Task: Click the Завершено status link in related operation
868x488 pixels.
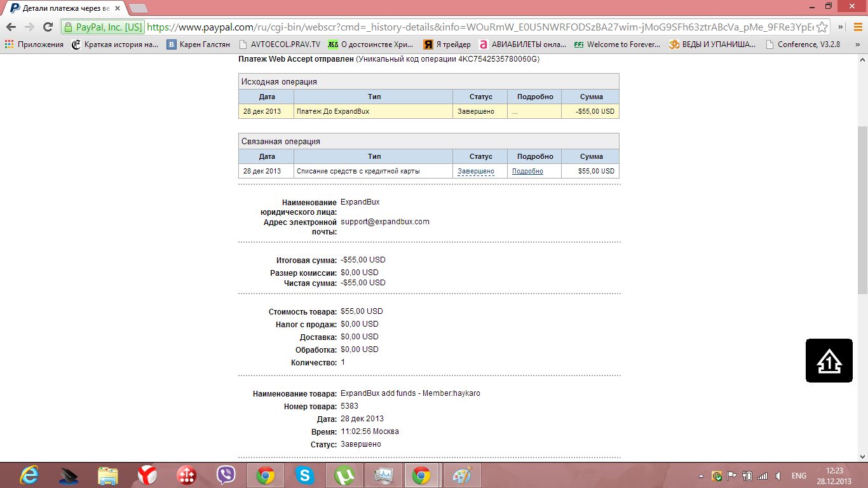Action: (x=476, y=172)
